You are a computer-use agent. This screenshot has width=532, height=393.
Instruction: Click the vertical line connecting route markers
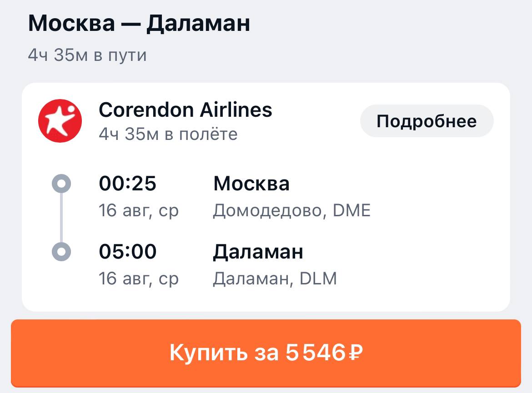click(x=62, y=217)
